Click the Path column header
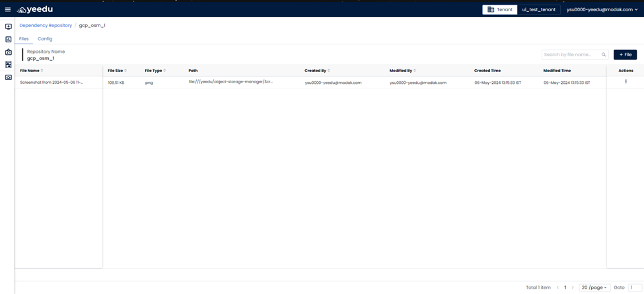 tap(193, 71)
